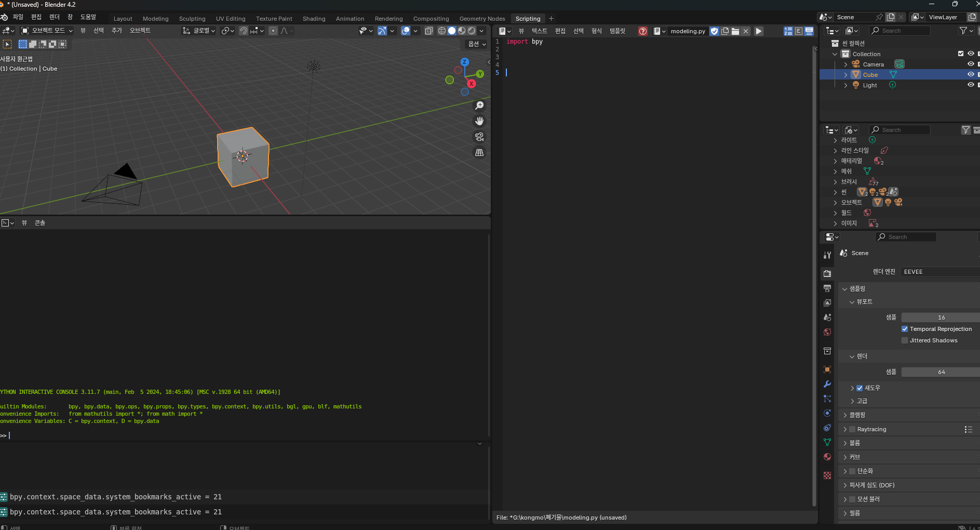Open the 옵션 dropdown in viewport

click(x=477, y=44)
